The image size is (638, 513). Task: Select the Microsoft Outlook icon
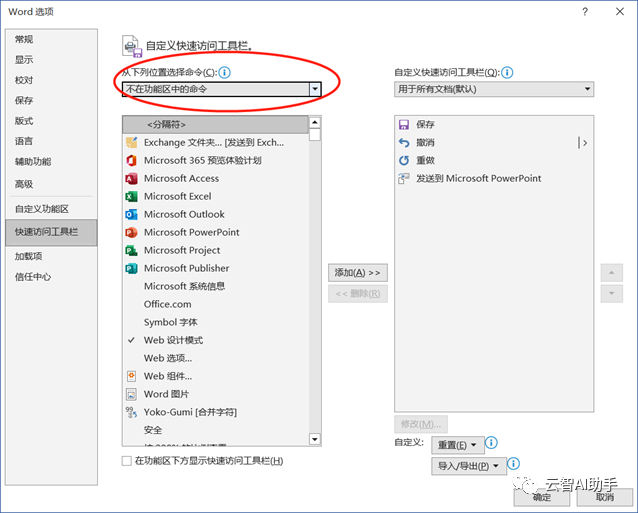[131, 214]
